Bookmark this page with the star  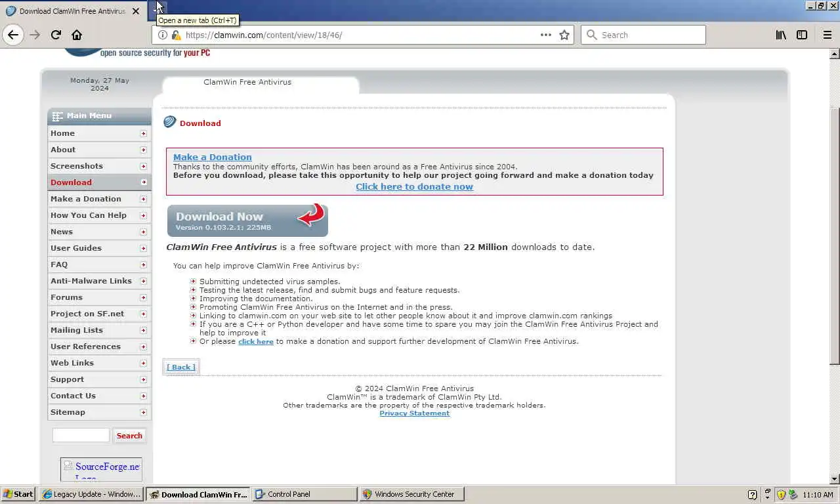(x=564, y=35)
